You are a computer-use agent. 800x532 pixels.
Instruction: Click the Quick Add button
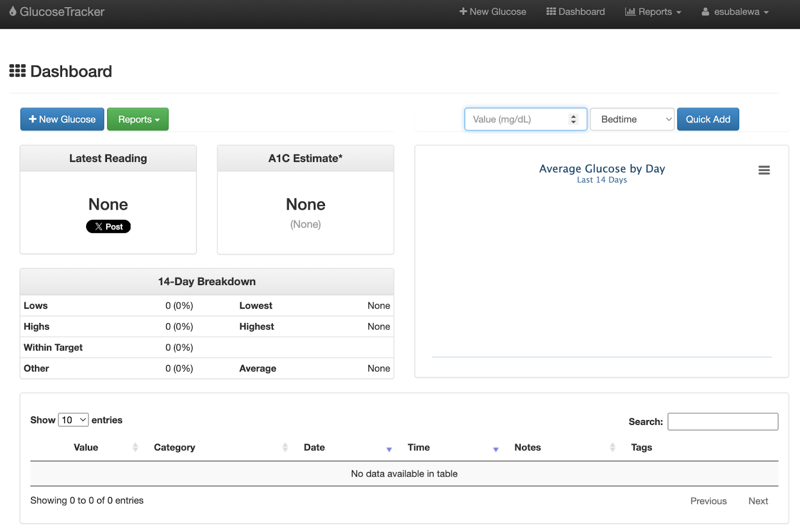[x=707, y=119]
